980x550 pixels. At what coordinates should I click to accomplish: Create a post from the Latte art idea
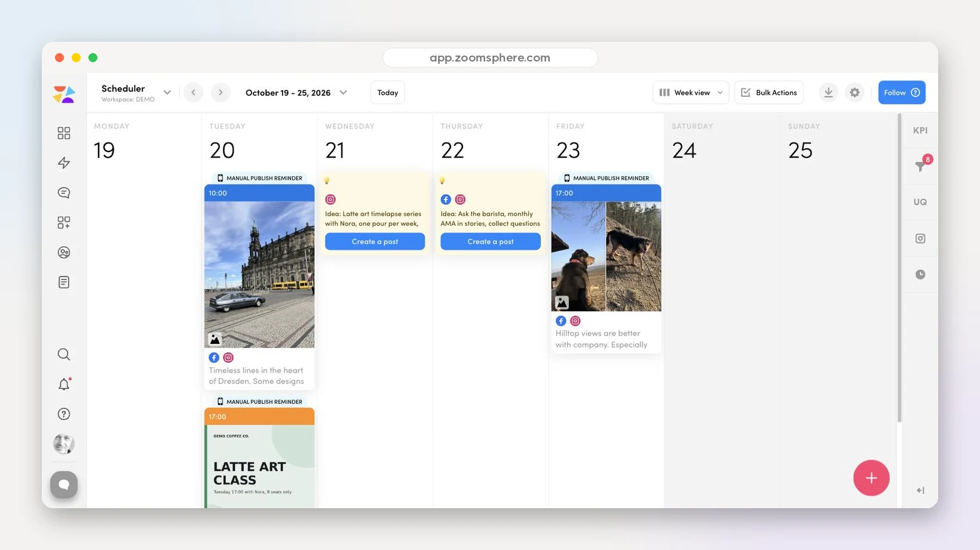375,241
